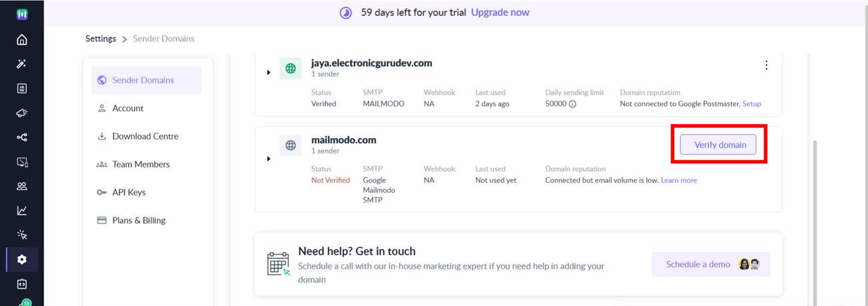Expand the jaya.electronicgurudev.com domain row

tap(268, 72)
